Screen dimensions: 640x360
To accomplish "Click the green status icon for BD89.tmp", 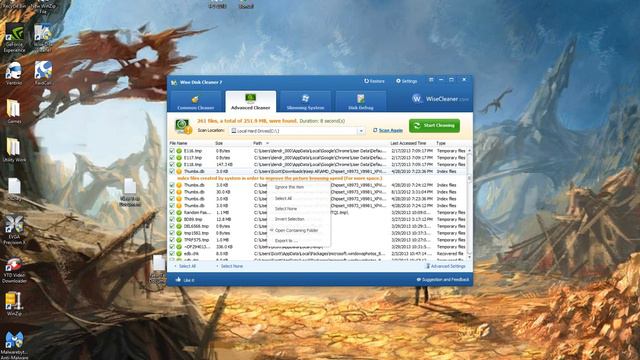I will (x=179, y=219).
